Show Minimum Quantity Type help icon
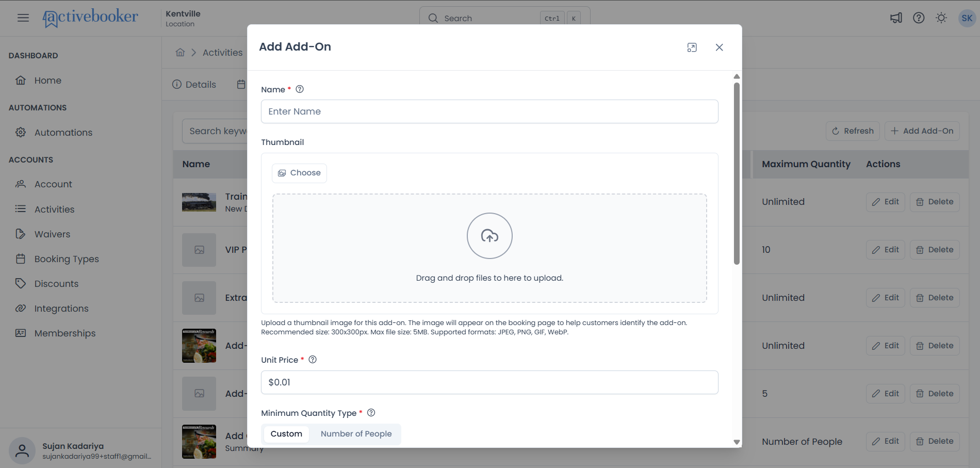The width and height of the screenshot is (980, 468). pos(371,413)
